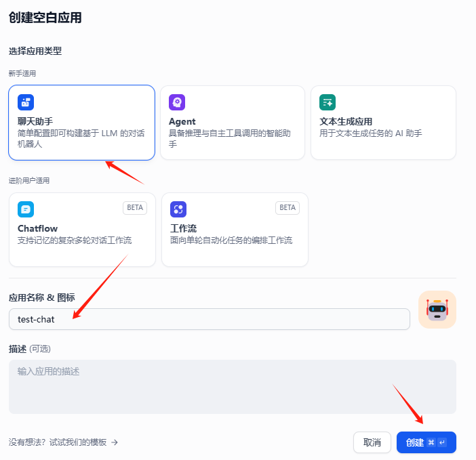This screenshot has height=460, width=476.
Task: Click the 进阶用户适用 section label
Action: click(29, 181)
